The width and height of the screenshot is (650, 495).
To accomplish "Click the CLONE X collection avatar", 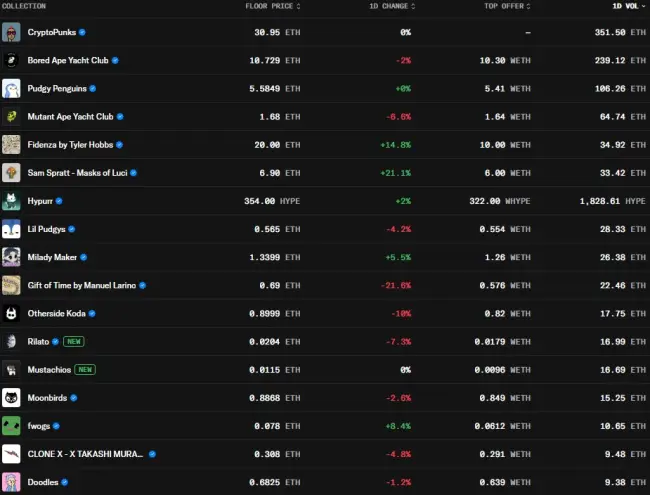I will (11, 454).
